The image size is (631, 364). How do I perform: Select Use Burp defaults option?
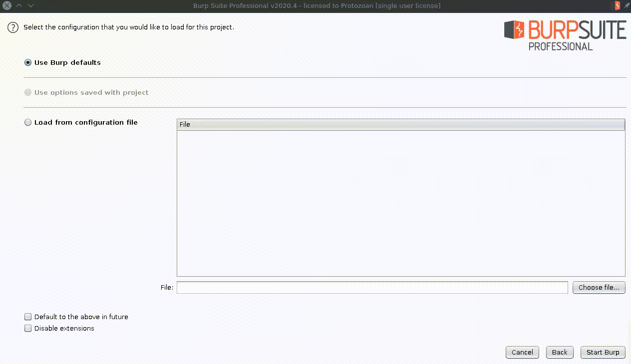pos(62,63)
